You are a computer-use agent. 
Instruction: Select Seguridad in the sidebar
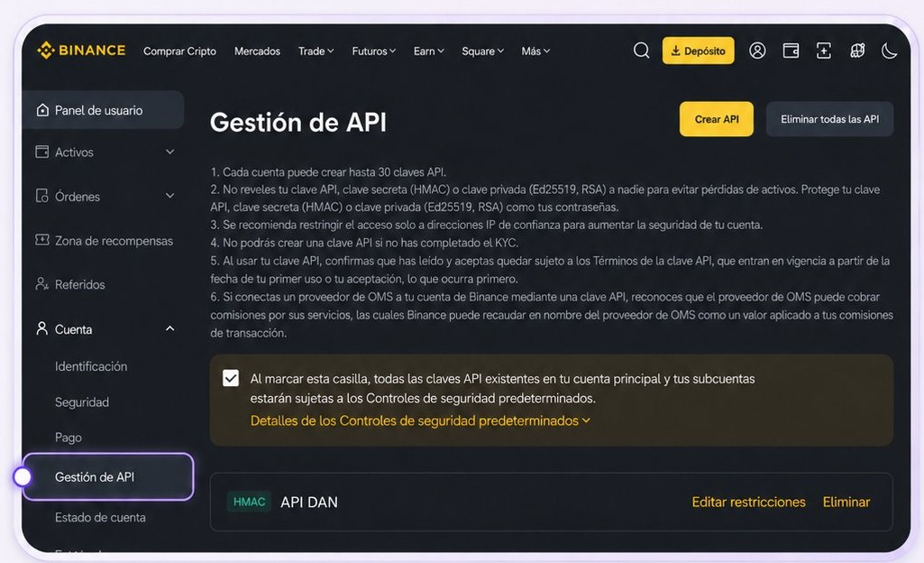click(x=82, y=402)
